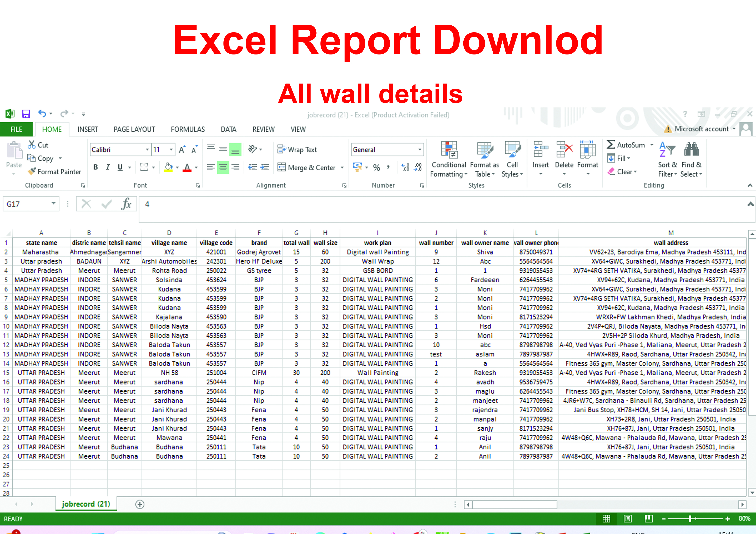Viewport: 756px width, 534px height.
Task: Switch to FORMULAS ribbon tab
Action: (188, 129)
